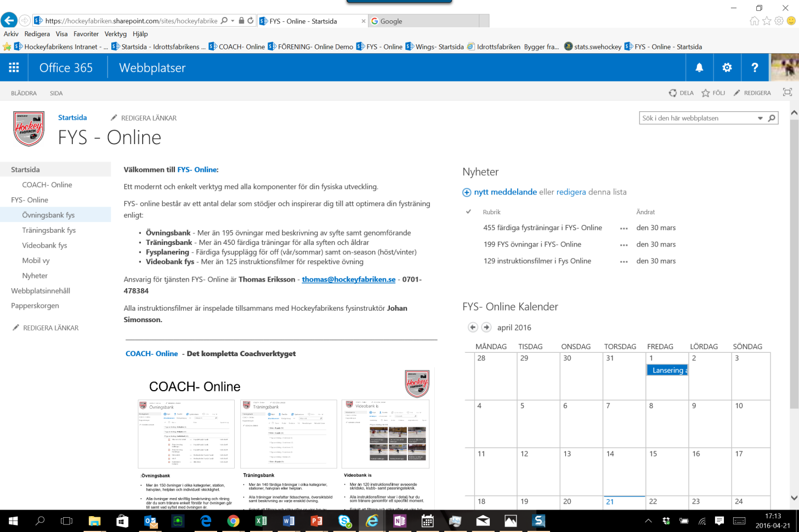
Task: Open the Hjälp menu
Action: tap(140, 34)
